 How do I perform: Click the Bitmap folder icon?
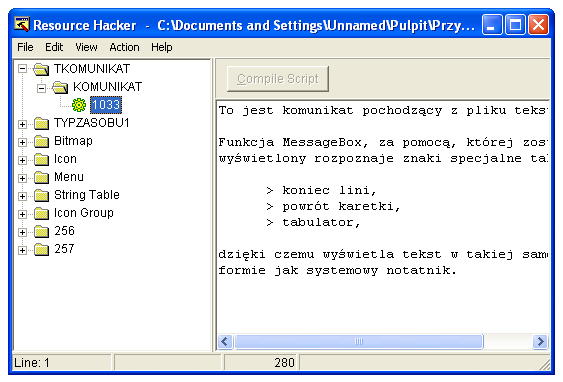click(x=41, y=141)
